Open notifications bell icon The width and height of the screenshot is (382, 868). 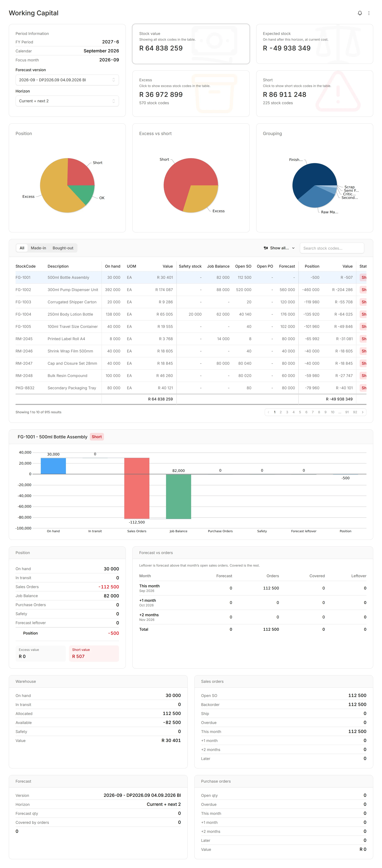(x=360, y=13)
